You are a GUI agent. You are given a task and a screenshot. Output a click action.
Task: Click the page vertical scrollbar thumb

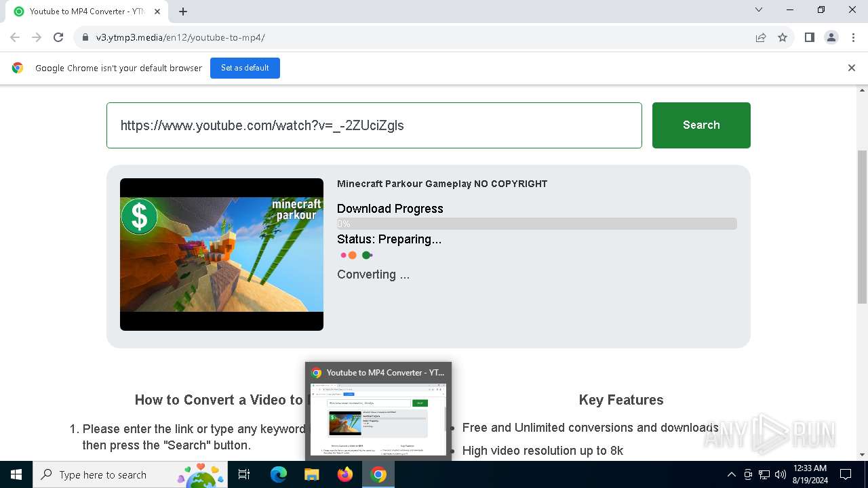(x=863, y=227)
